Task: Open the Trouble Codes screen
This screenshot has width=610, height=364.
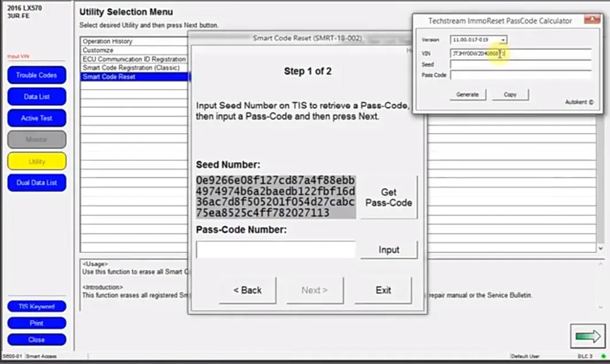Action: pyautogui.click(x=37, y=75)
